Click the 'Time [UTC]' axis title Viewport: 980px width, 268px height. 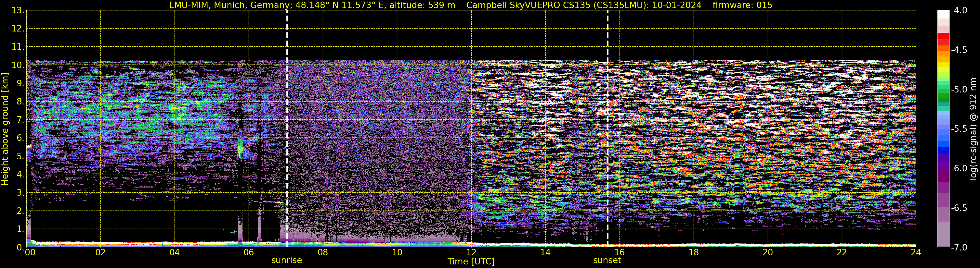[x=471, y=262]
